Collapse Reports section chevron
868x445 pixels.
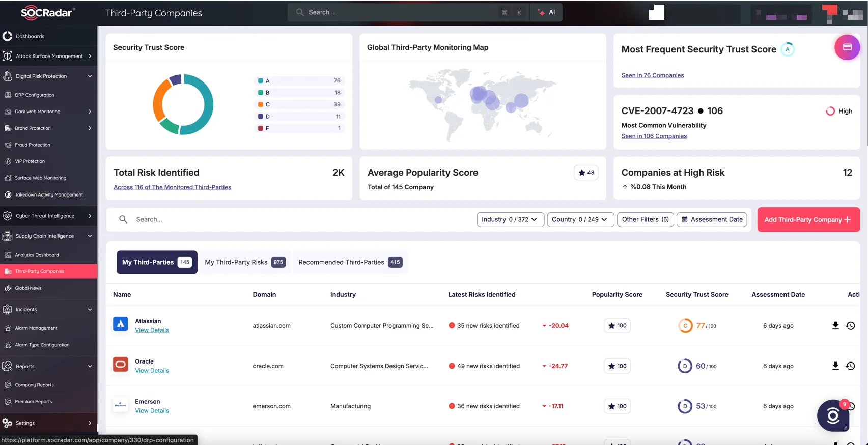coord(90,366)
